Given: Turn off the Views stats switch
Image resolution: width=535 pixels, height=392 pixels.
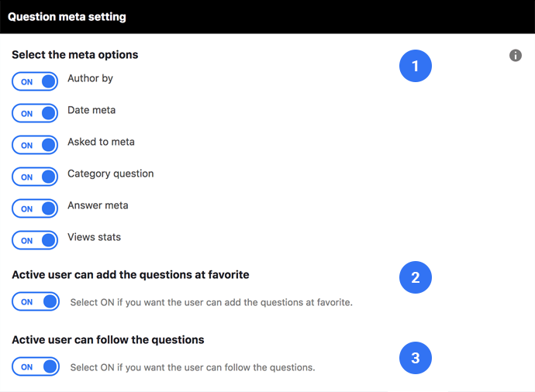Looking at the screenshot, I should point(35,240).
